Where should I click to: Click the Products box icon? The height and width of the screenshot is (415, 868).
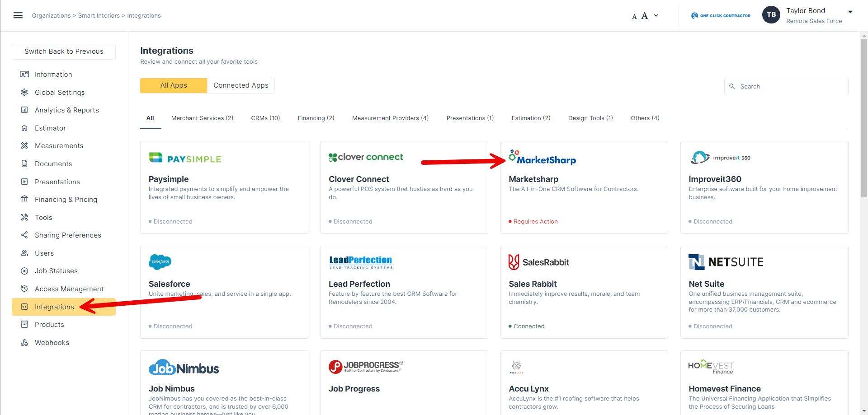click(x=24, y=324)
